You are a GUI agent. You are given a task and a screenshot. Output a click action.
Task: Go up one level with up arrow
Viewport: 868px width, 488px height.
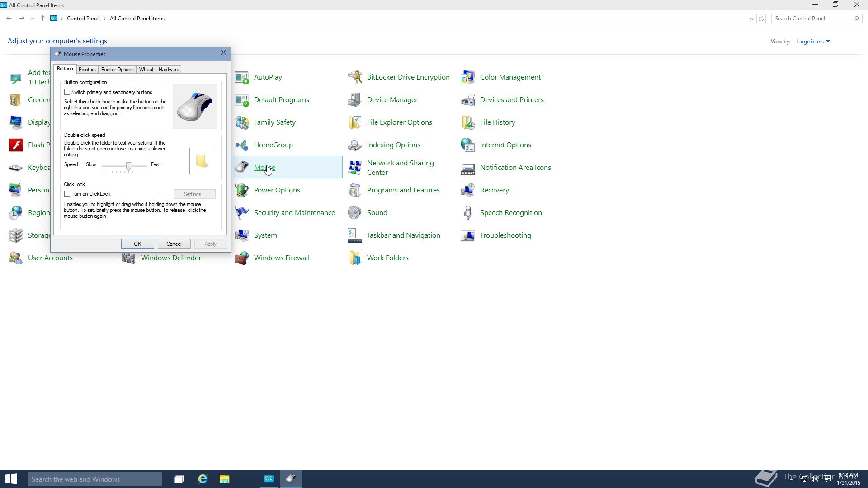coord(42,19)
